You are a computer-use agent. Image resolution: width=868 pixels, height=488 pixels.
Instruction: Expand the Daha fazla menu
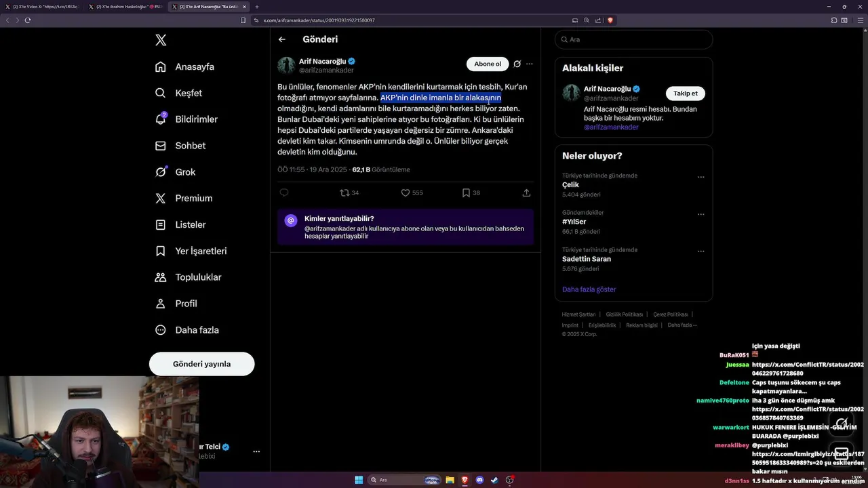point(186,330)
